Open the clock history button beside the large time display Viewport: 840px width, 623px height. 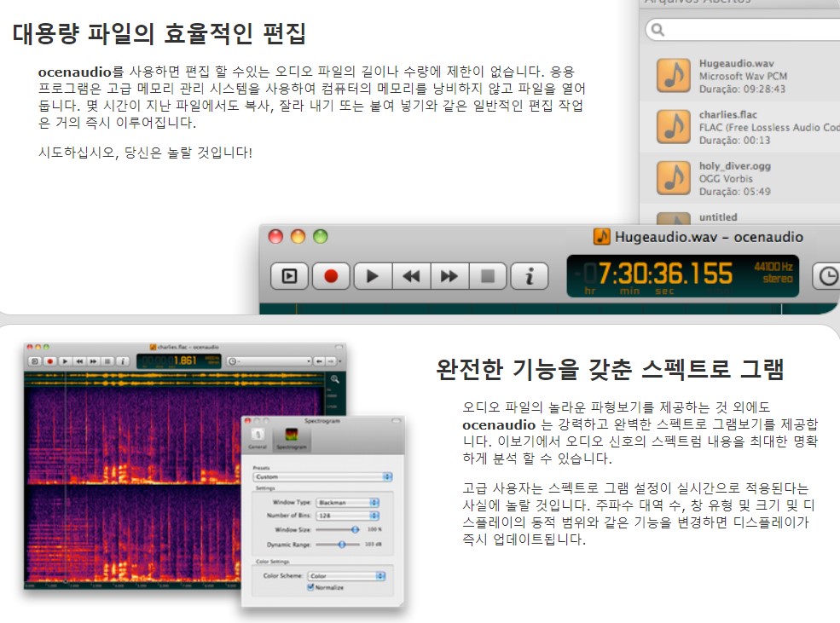point(826,276)
